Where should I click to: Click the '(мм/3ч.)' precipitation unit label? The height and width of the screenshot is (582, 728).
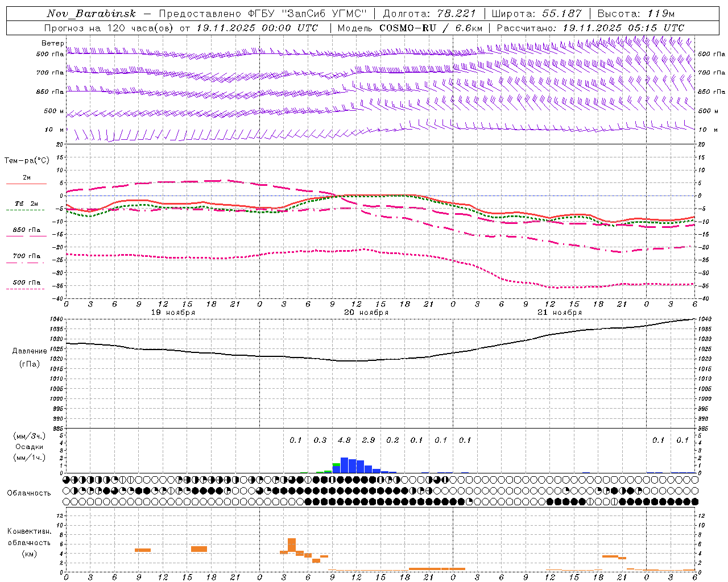[x=29, y=436]
